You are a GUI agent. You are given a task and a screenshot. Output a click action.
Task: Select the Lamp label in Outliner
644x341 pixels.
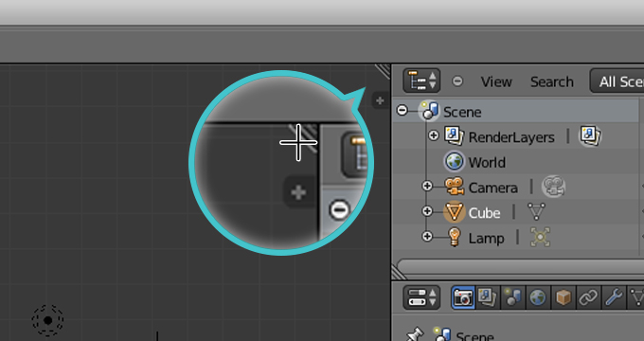[486, 239]
